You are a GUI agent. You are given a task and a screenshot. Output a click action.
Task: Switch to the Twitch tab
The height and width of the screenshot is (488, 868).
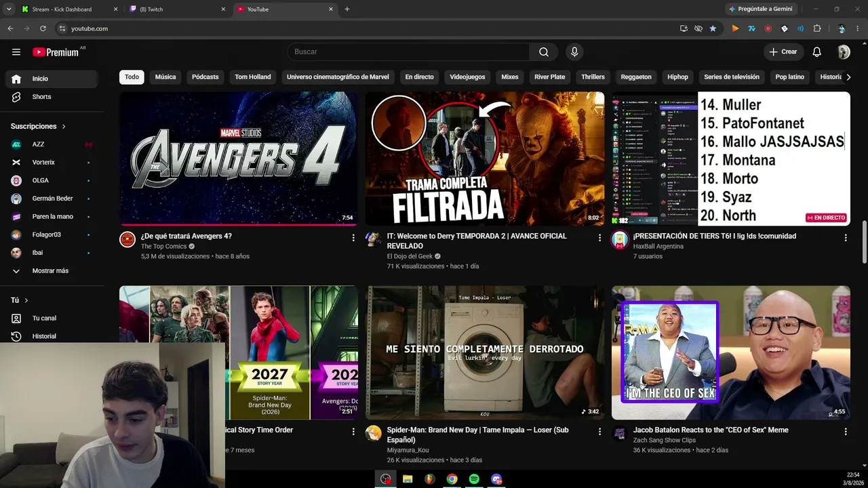176,9
